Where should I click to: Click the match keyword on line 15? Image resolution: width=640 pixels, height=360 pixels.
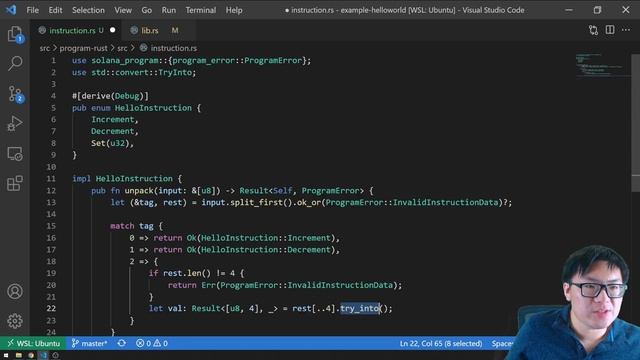coord(122,226)
